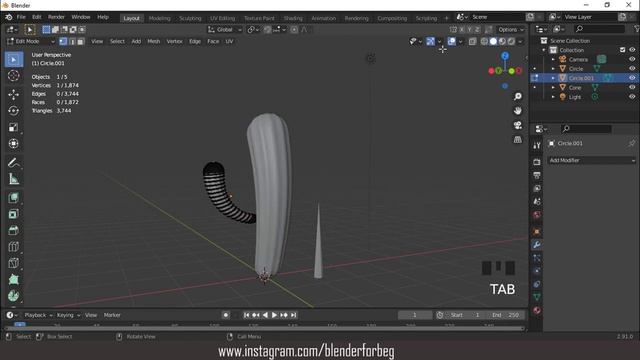Click the End frame field
Viewport: 640px width, 360px height.
click(x=506, y=315)
